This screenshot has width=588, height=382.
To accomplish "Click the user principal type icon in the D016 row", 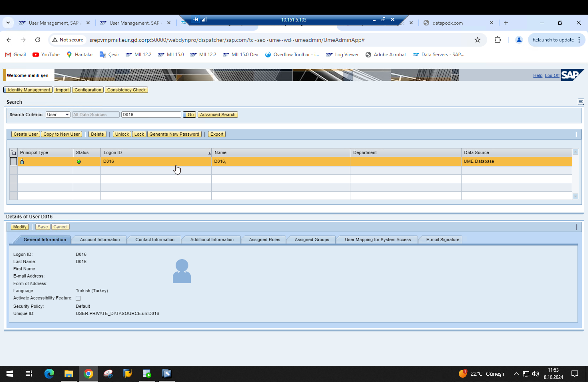I will coord(22,161).
